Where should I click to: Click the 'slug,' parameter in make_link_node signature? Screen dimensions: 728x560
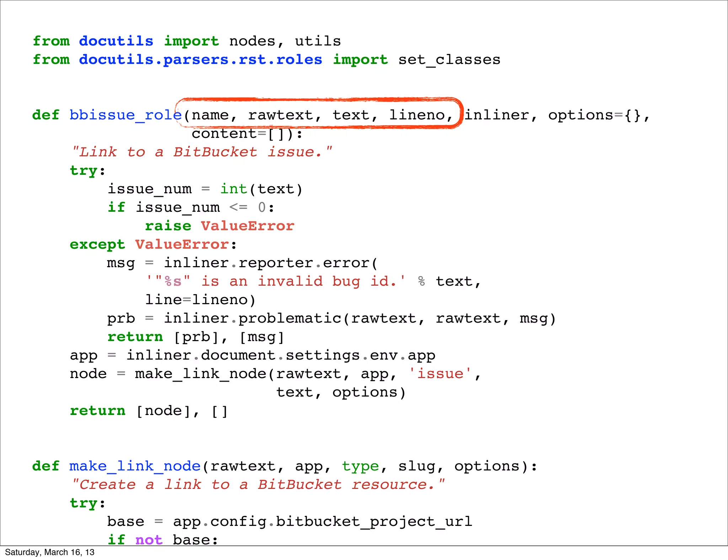(421, 466)
